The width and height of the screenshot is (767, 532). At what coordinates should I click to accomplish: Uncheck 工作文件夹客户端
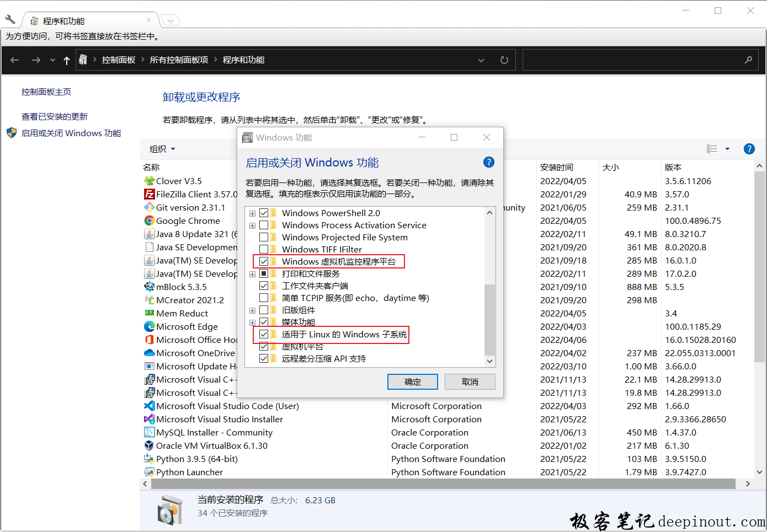tap(264, 286)
